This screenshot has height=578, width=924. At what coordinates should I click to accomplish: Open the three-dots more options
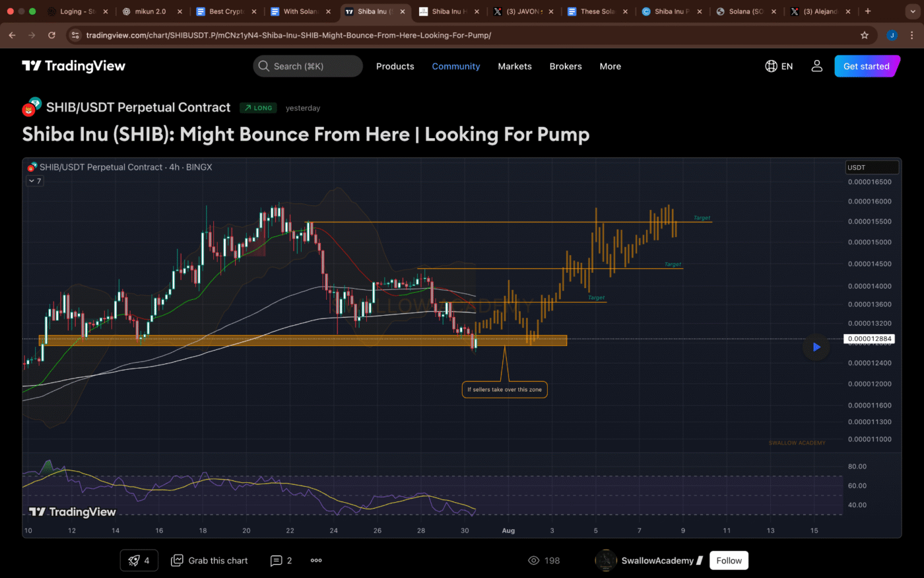tap(316, 560)
